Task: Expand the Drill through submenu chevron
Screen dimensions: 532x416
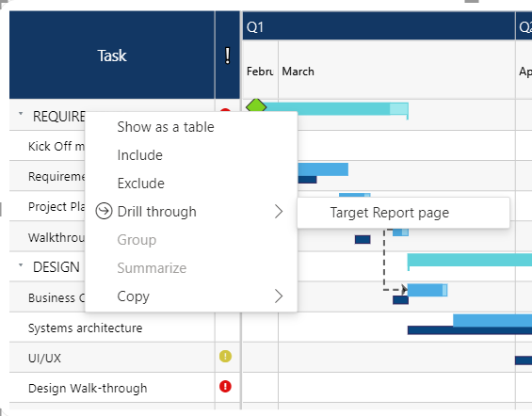Action: (279, 212)
